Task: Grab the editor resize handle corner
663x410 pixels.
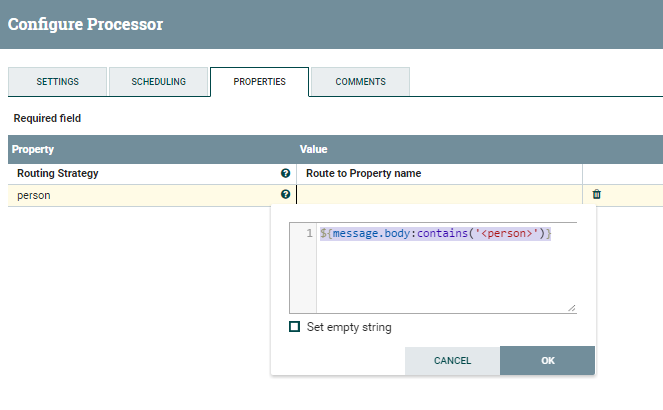Action: [572, 308]
